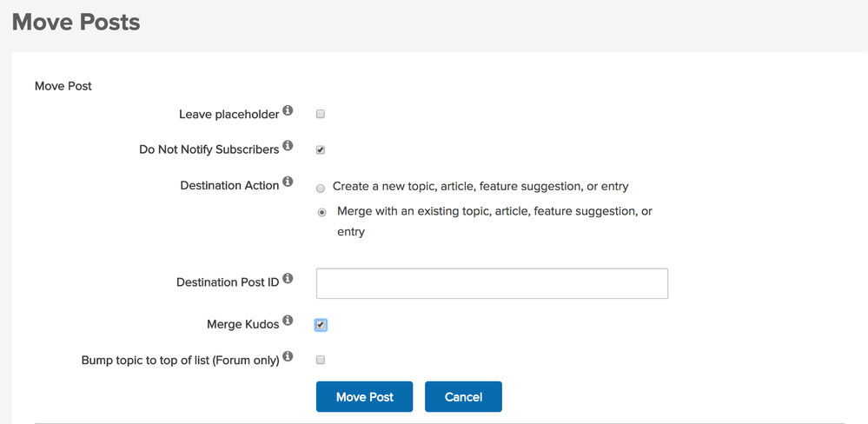Select Create a new topic radio option

pos(320,189)
